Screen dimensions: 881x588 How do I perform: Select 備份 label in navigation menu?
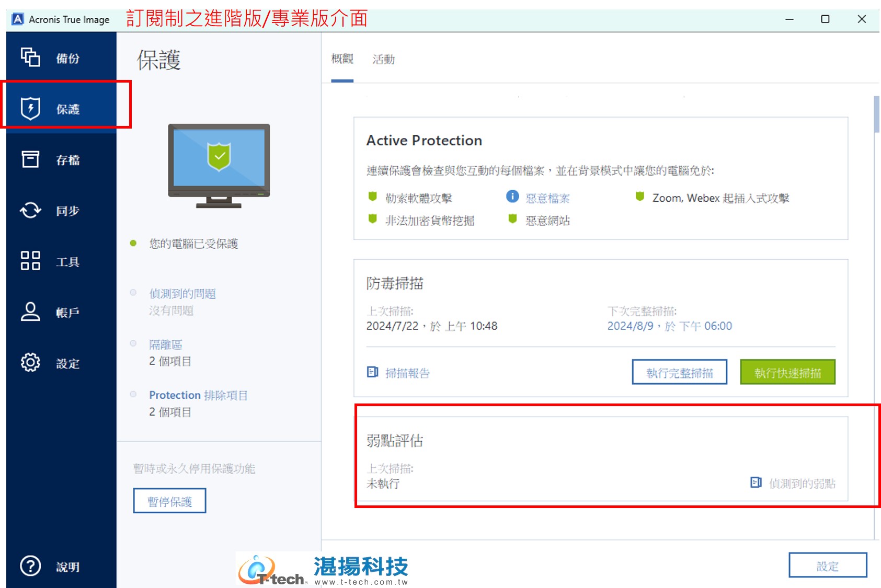68,59
